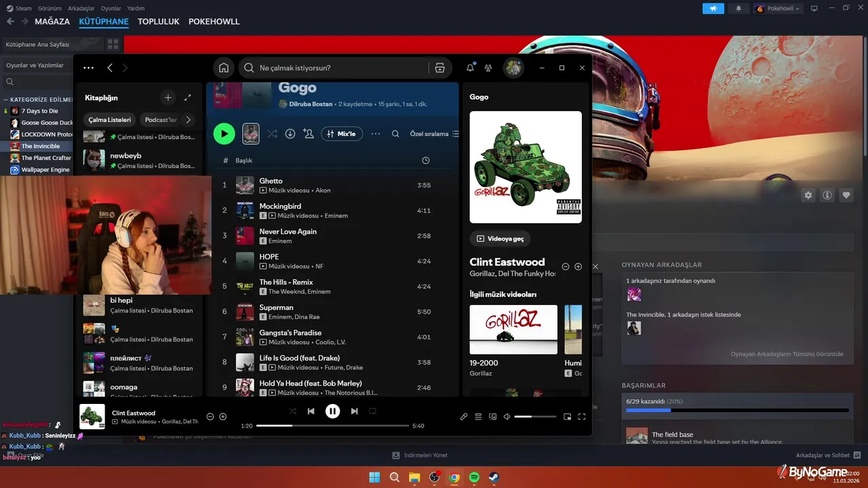Open the 'Özel sıralama' sort dropdown

[x=434, y=134]
